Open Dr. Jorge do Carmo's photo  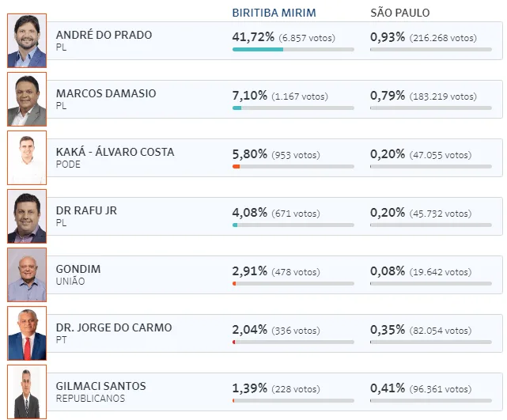click(x=27, y=333)
